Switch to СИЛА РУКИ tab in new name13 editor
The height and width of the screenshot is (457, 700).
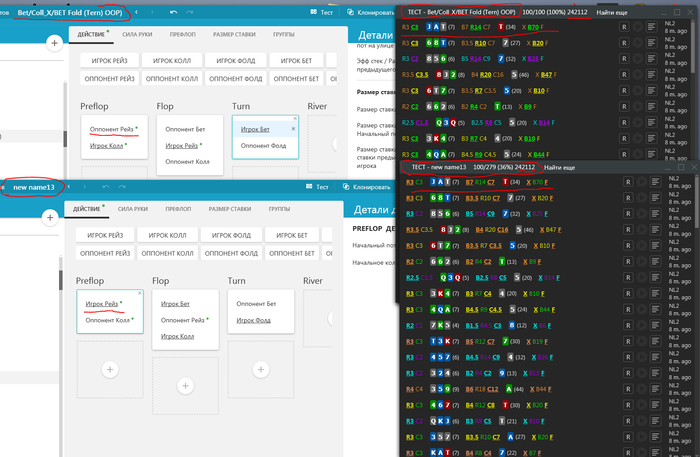click(x=133, y=209)
